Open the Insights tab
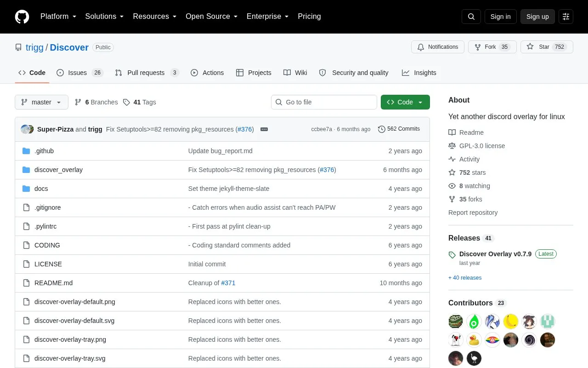Screen dimensions: 588x368 (x=419, y=73)
